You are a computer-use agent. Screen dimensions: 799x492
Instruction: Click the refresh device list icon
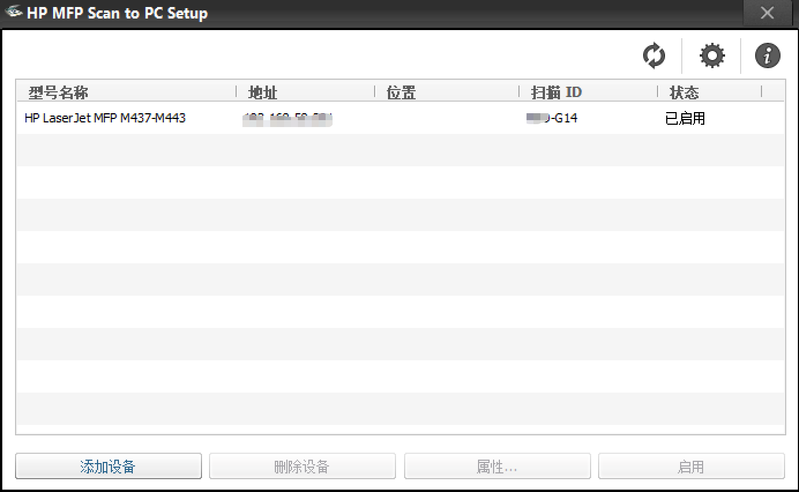click(x=654, y=56)
